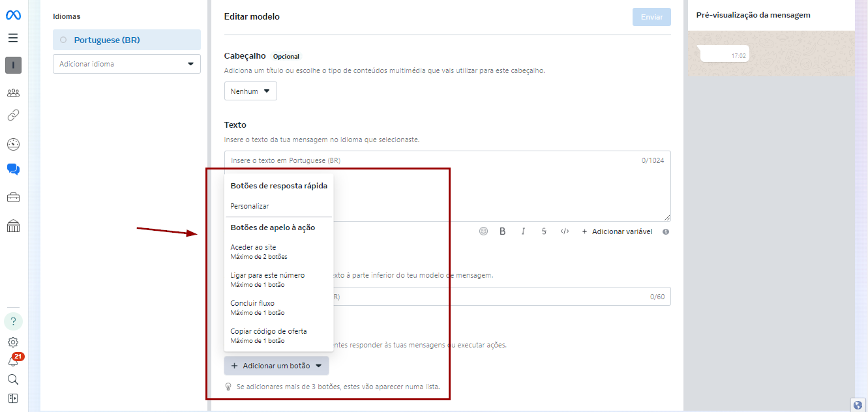
Task: Select the Portuguese (BR) language radio button
Action: (63, 40)
